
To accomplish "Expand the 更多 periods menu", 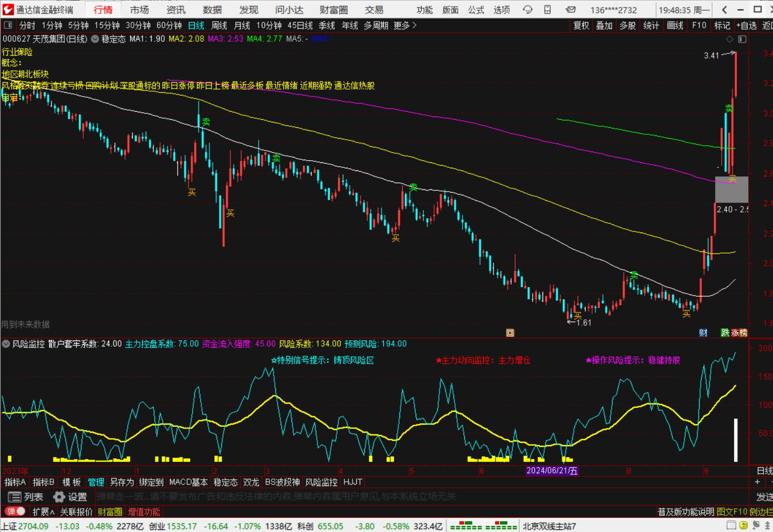I will pos(405,25).
